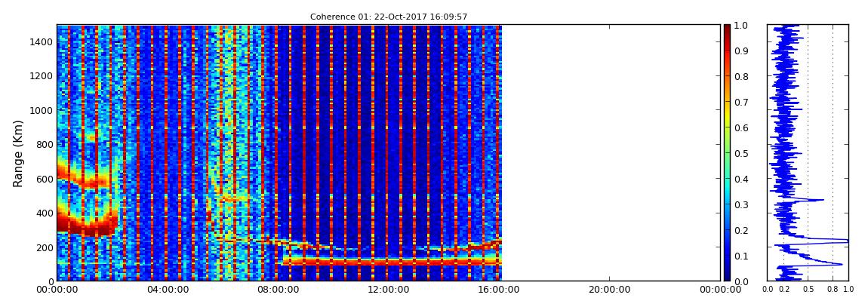The width and height of the screenshot is (868, 307).
Task: Click the 08:00:00 time axis label
Action: coord(278,289)
